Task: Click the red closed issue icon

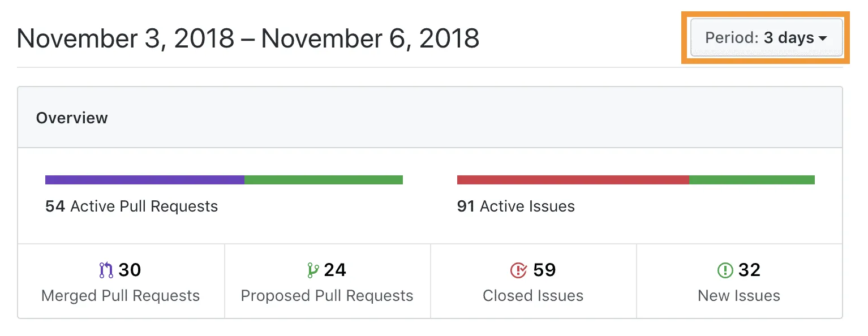Action: (x=518, y=270)
